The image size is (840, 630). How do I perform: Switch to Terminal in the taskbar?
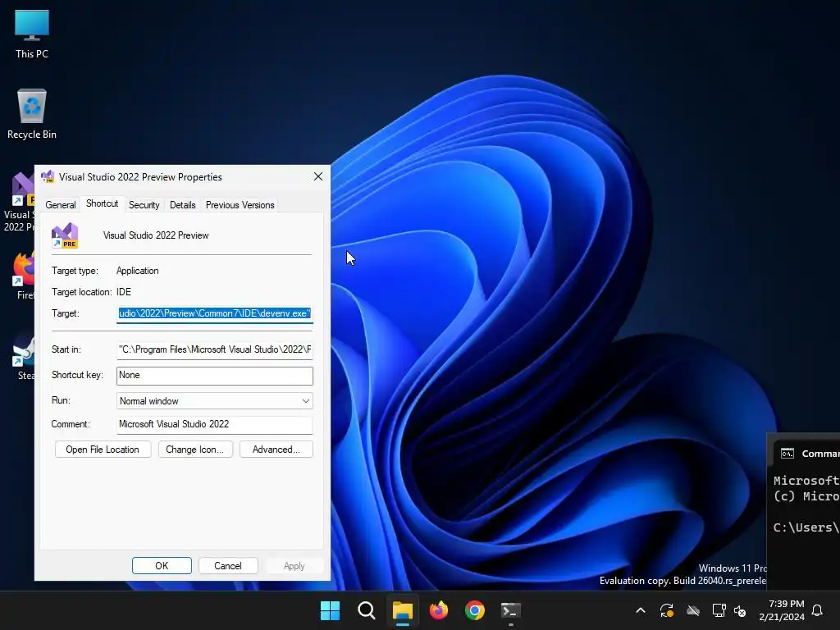(x=510, y=610)
